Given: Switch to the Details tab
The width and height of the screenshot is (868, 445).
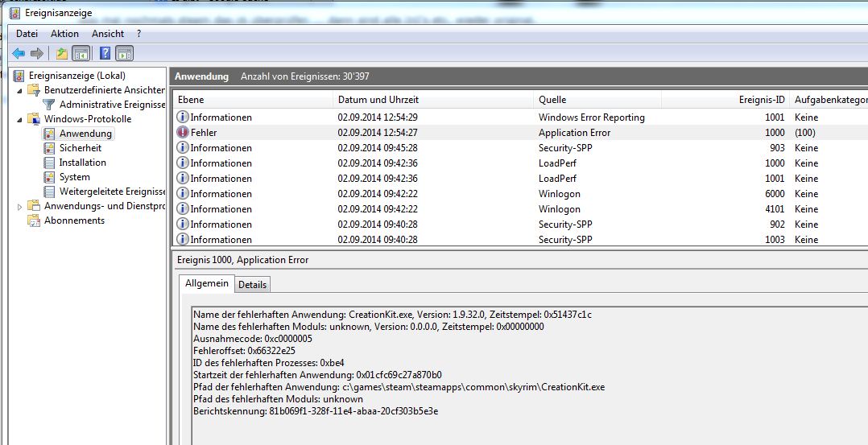Looking at the screenshot, I should click(252, 285).
